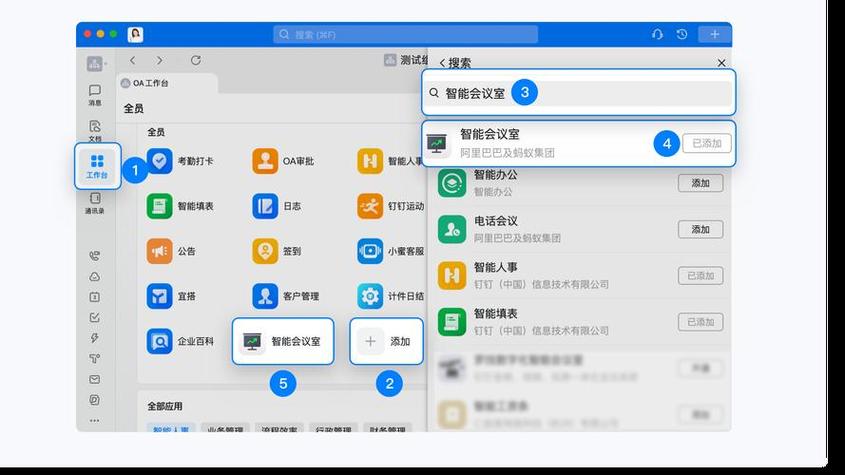Select the 智能人事 category tab under 全部应用
This screenshot has width=845, height=475.
click(x=171, y=429)
